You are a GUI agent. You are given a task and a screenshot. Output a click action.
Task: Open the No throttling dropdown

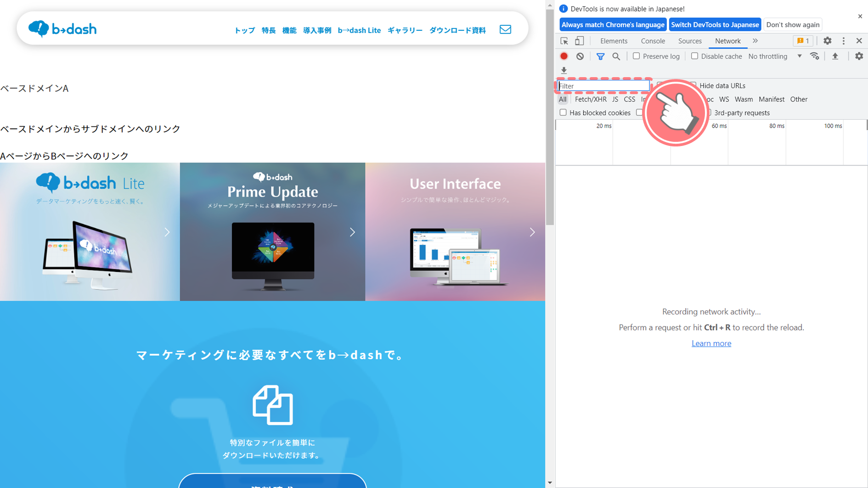point(775,56)
